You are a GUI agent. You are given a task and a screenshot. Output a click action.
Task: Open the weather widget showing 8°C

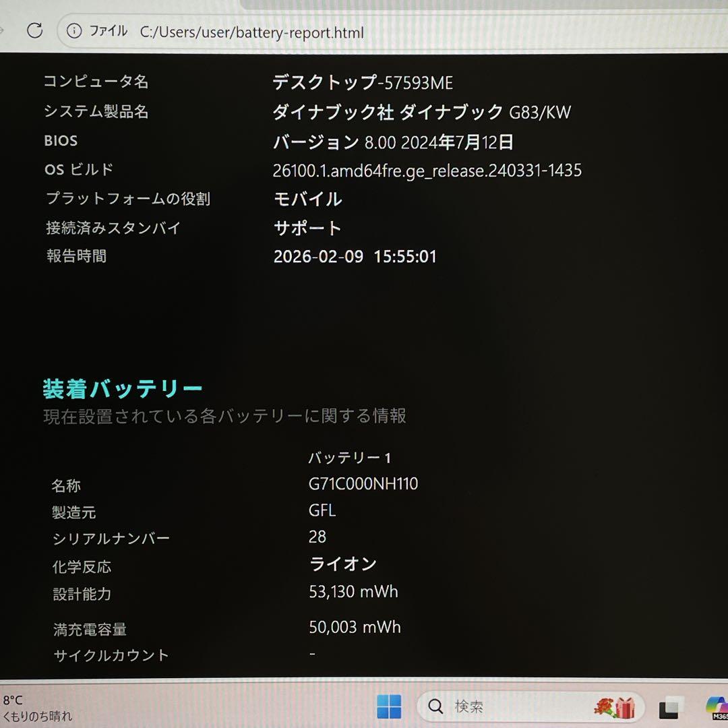click(x=37, y=708)
